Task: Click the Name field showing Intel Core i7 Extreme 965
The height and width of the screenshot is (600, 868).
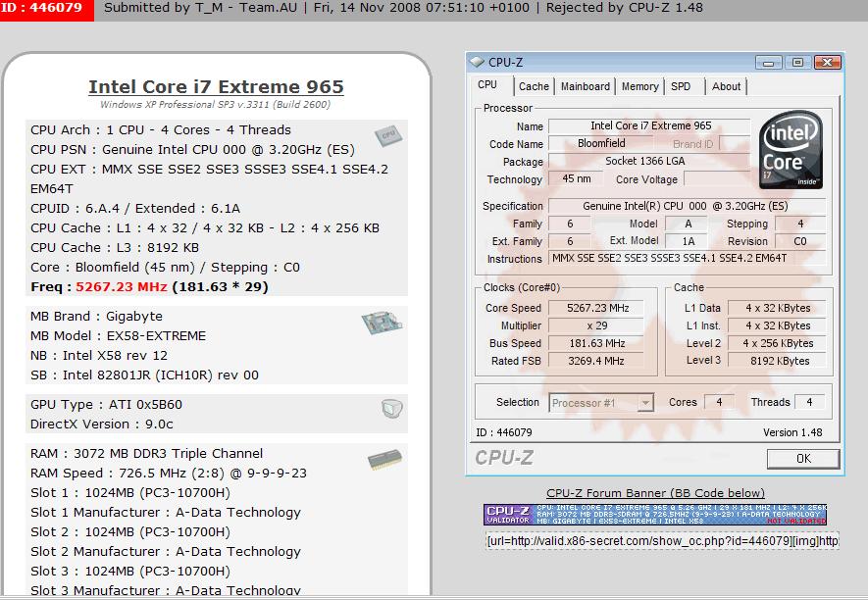Action: [x=650, y=126]
